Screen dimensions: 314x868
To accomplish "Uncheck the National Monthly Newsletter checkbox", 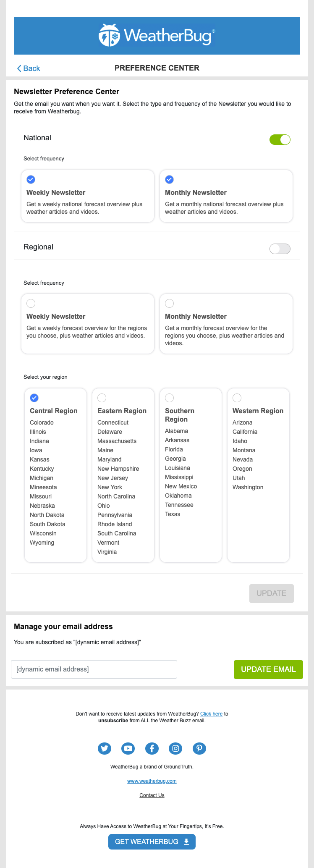I will [169, 180].
